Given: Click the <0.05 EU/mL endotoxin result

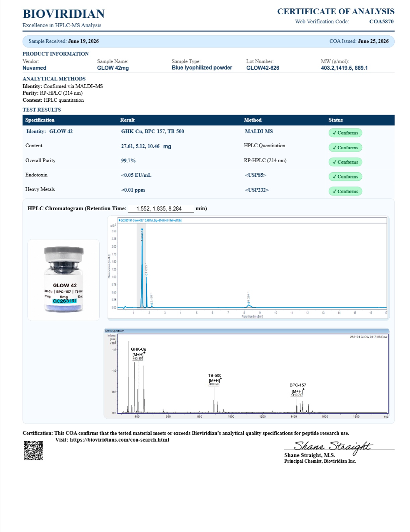Looking at the screenshot, I should pos(136,175).
